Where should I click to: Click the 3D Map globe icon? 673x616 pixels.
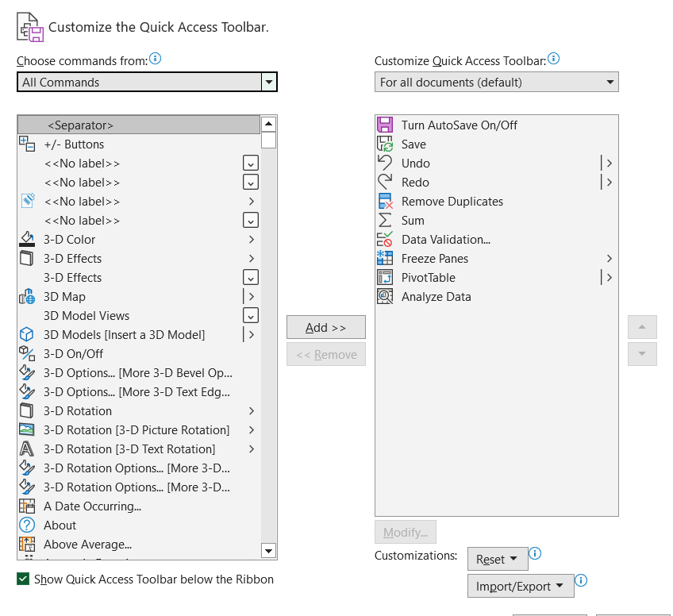click(27, 297)
